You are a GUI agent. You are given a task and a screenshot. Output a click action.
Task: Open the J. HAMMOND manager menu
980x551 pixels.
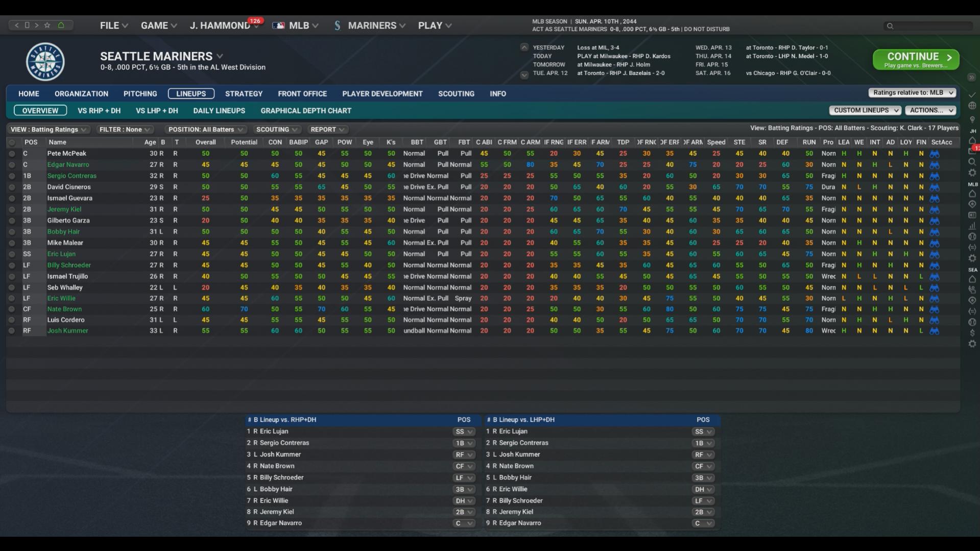click(225, 26)
